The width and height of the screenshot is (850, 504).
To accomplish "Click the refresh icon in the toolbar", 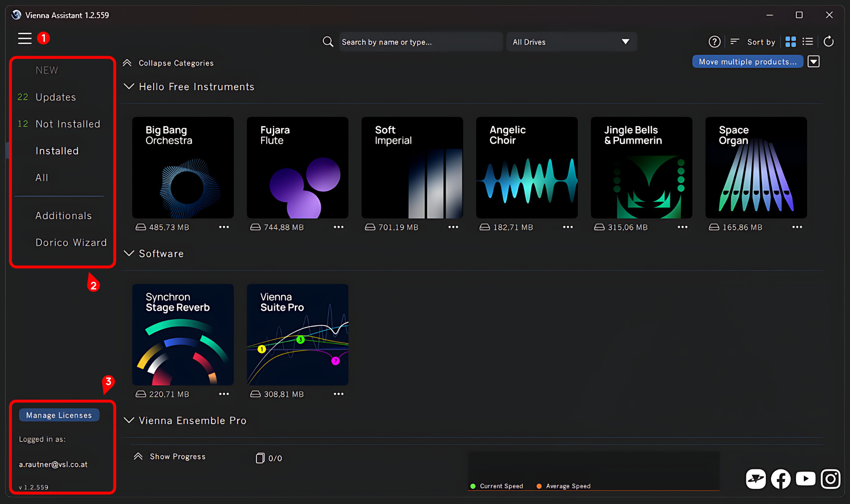I will (828, 42).
